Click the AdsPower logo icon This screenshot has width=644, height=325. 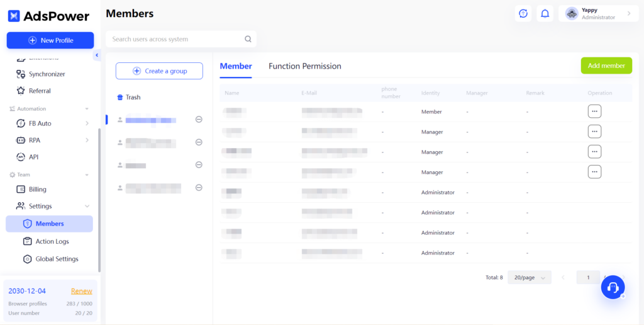(x=14, y=16)
